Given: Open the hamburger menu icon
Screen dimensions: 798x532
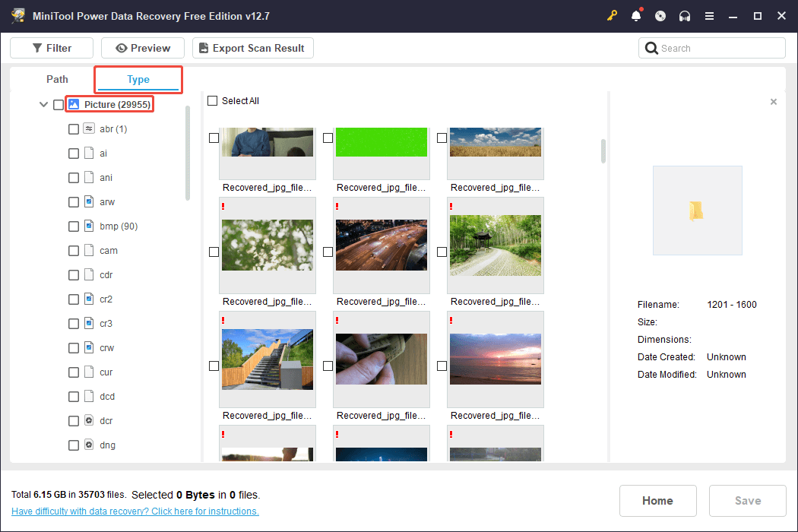Looking at the screenshot, I should tap(709, 16).
